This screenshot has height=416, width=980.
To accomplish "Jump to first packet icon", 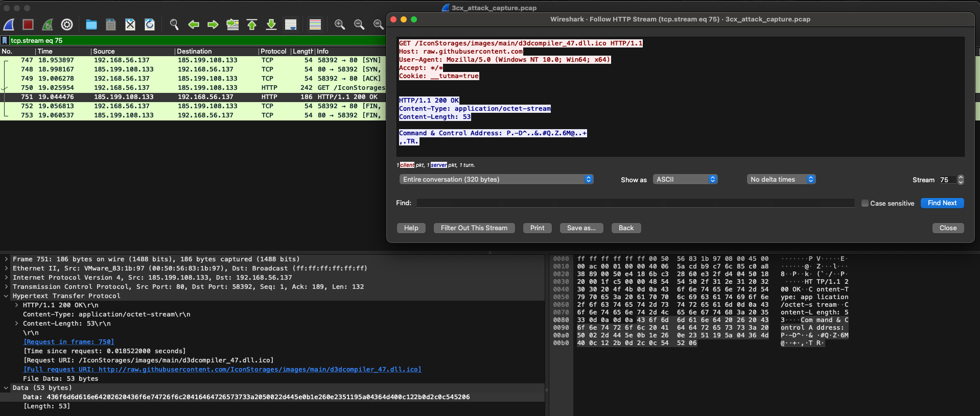I will pyautogui.click(x=252, y=25).
